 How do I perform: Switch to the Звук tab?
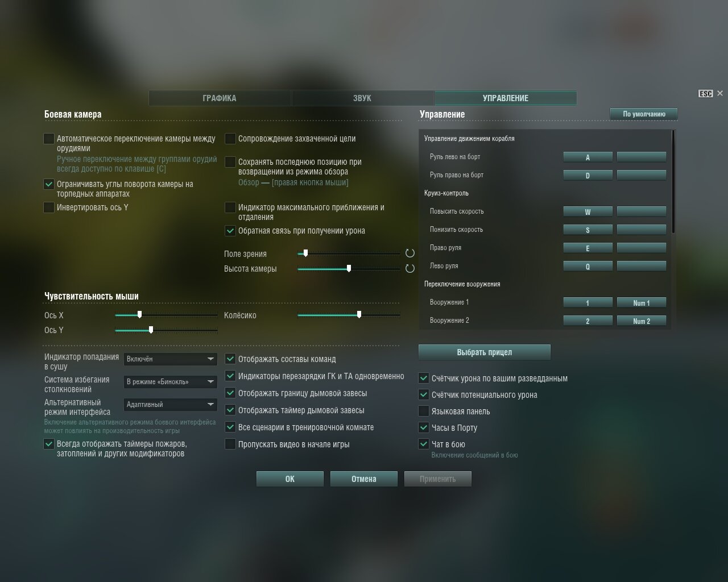362,98
